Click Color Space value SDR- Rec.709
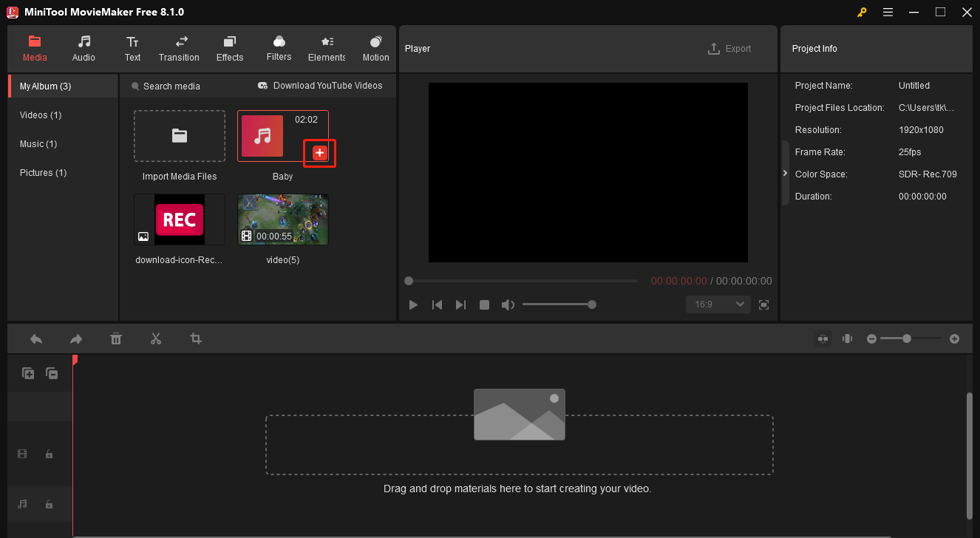 (928, 174)
